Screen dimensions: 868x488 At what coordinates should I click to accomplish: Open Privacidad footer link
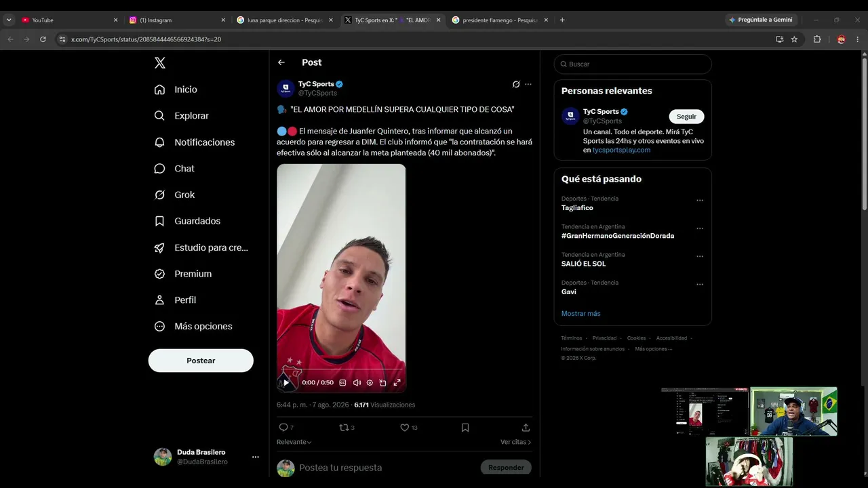coord(604,338)
